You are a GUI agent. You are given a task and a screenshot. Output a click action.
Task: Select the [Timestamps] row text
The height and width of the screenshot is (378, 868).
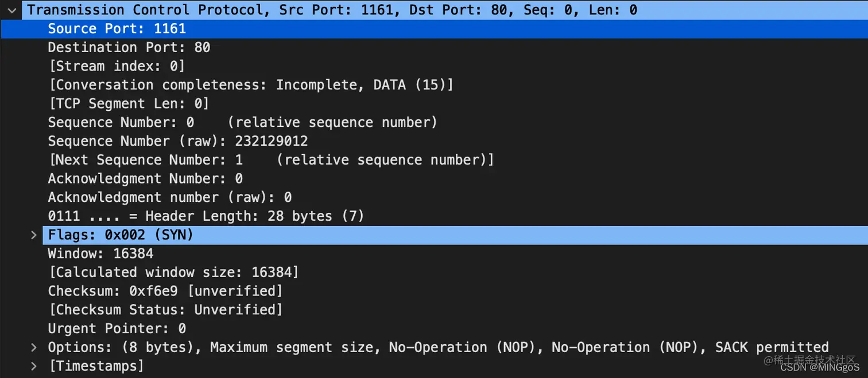[96, 366]
